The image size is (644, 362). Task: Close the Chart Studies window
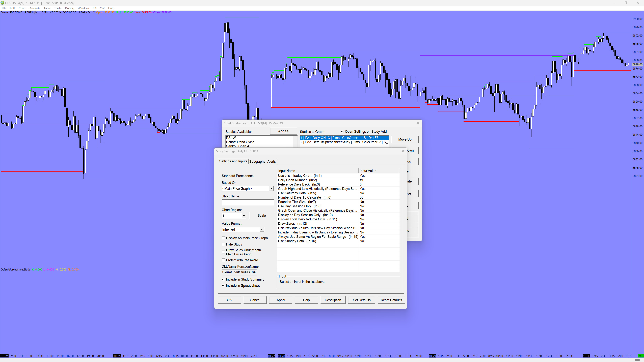click(x=418, y=123)
